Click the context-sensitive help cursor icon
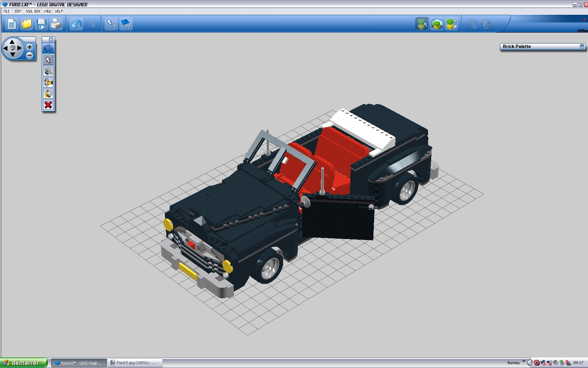Viewport: 588px width, 368px height. click(111, 24)
